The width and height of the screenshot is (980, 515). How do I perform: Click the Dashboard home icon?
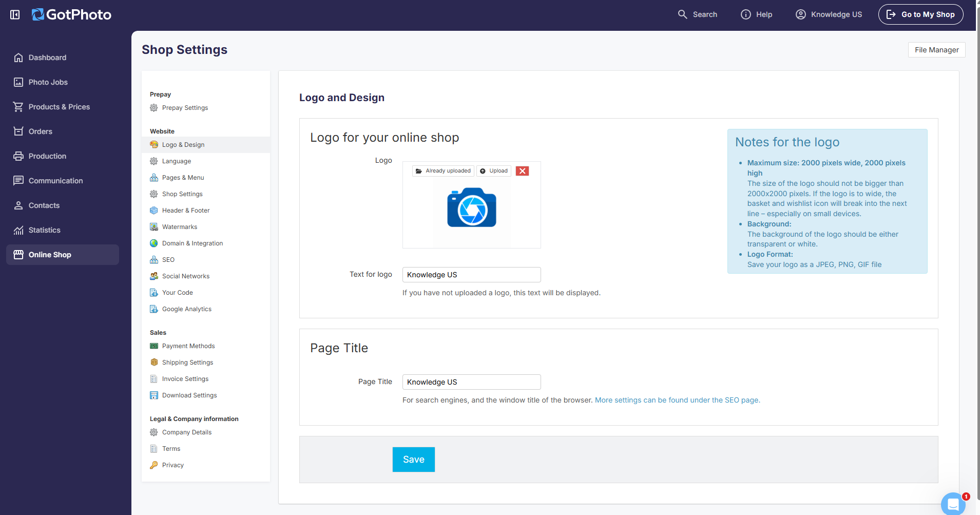click(x=18, y=58)
